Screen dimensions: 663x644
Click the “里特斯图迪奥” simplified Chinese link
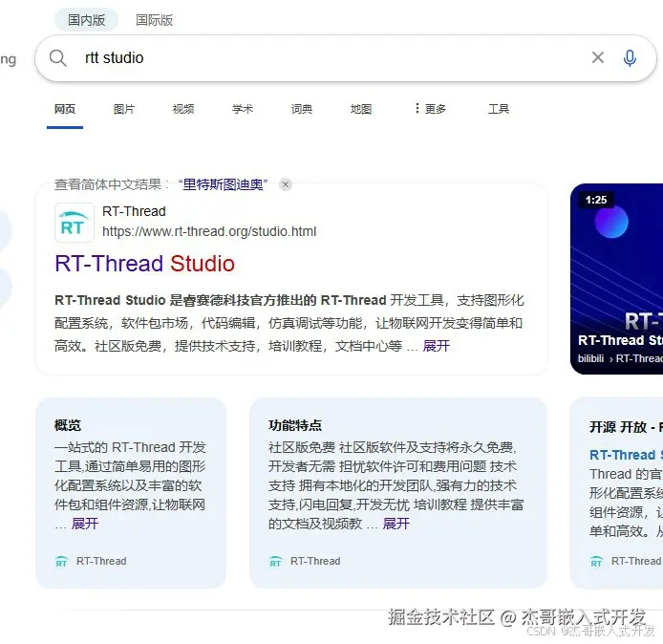(223, 184)
